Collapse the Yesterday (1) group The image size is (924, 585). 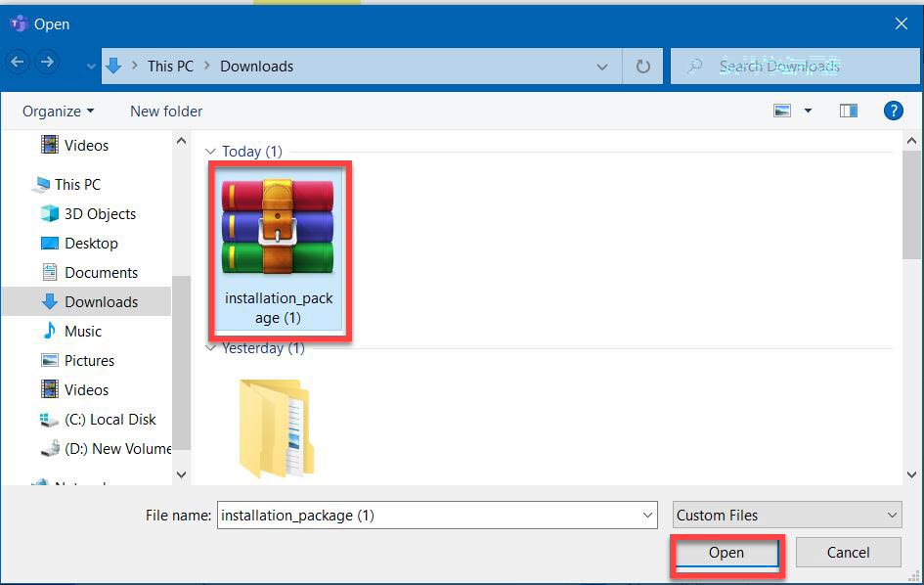point(210,348)
